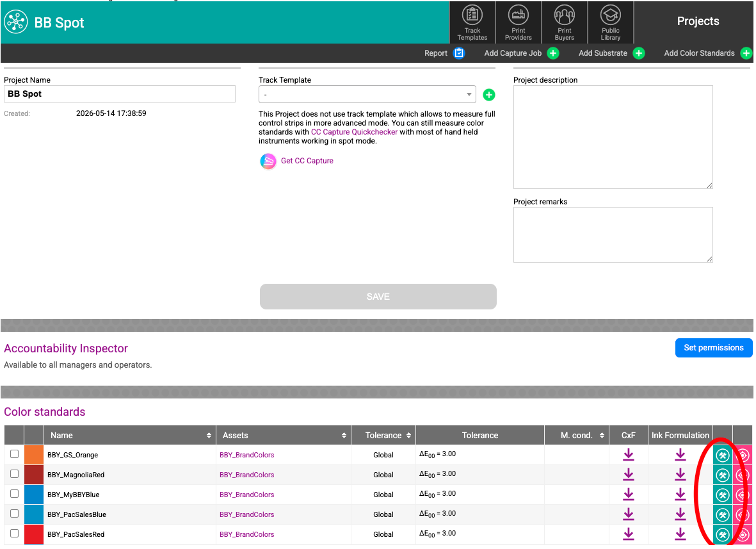The height and width of the screenshot is (549, 756).
Task: Open the Track Template dropdown
Action: pos(367,94)
